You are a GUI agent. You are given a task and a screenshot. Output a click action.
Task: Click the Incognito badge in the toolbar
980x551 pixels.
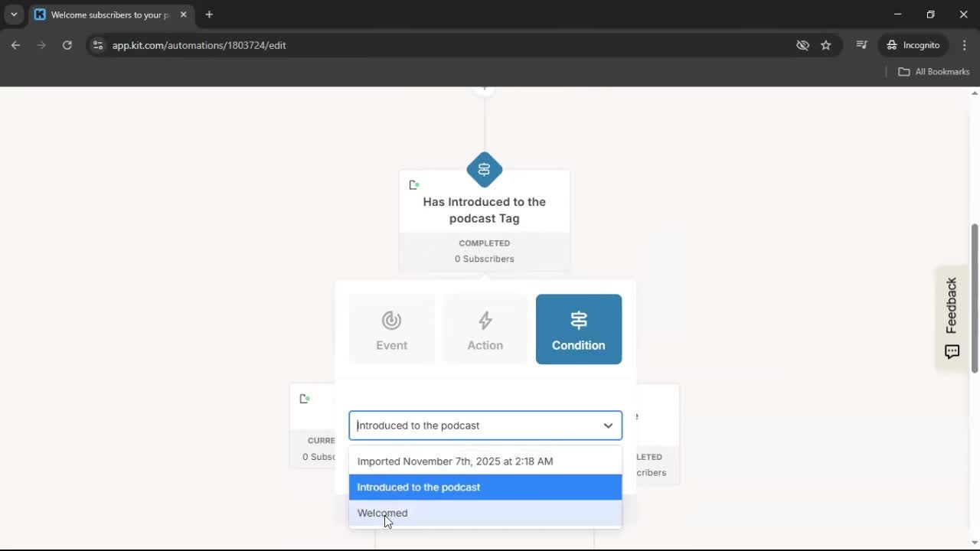913,45
